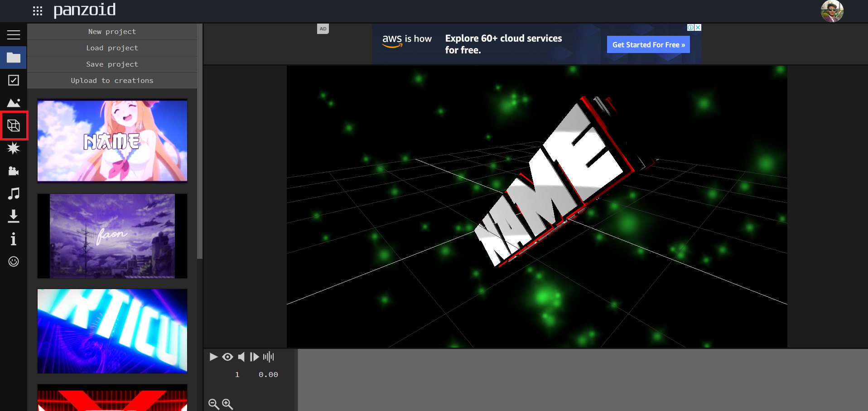868x411 pixels.
Task: Select Load project
Action: coord(112,48)
